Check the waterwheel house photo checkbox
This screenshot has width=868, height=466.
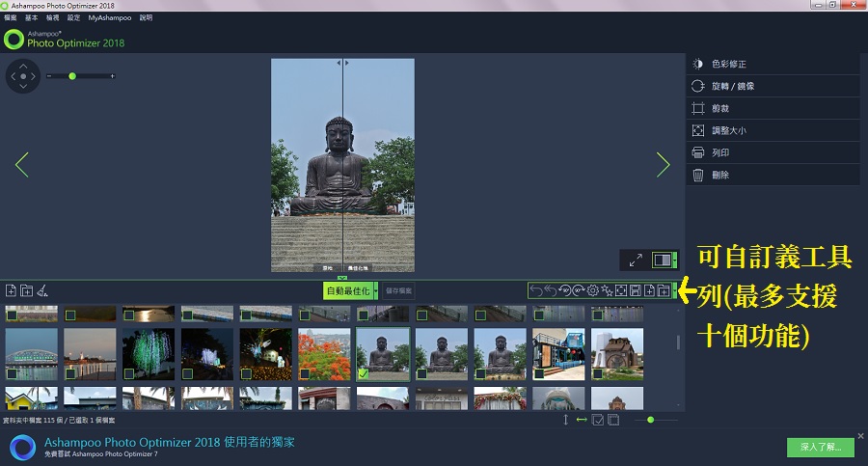pyautogui.click(x=598, y=374)
